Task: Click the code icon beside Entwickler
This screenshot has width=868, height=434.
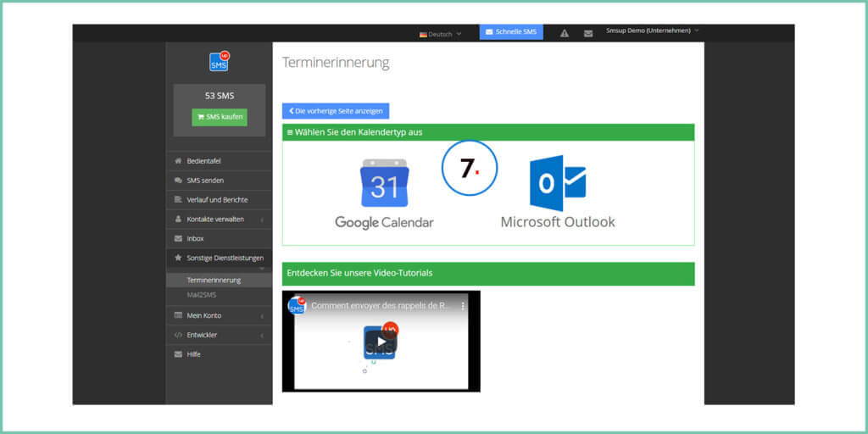Action: (178, 335)
